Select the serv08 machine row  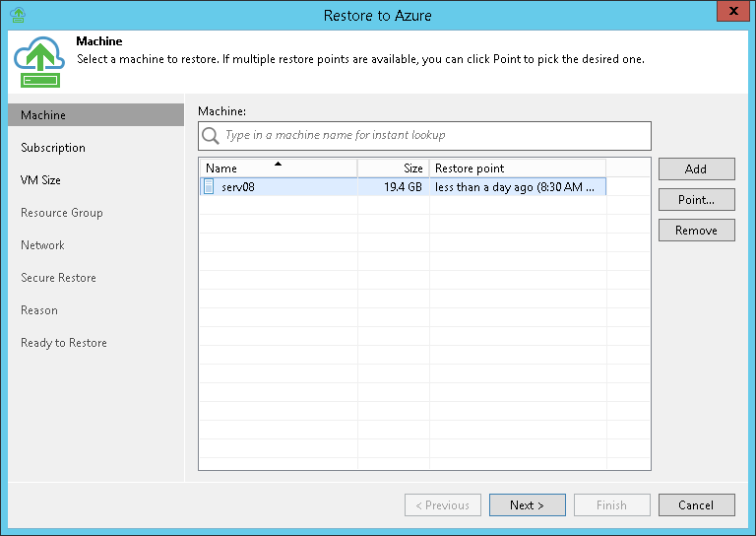(x=403, y=186)
